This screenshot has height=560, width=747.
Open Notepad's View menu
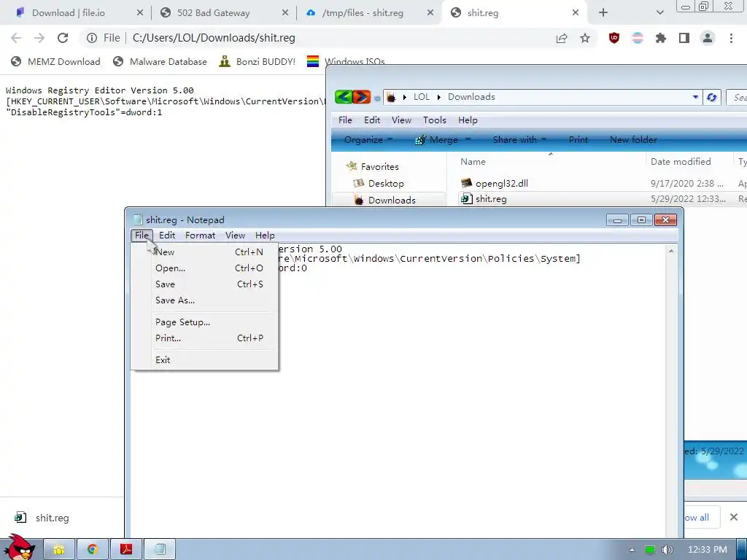pyautogui.click(x=235, y=236)
